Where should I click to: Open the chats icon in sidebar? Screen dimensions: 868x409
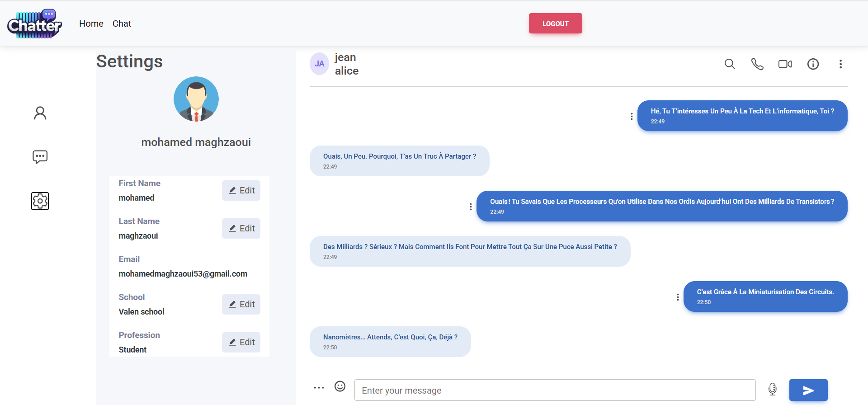click(x=40, y=157)
